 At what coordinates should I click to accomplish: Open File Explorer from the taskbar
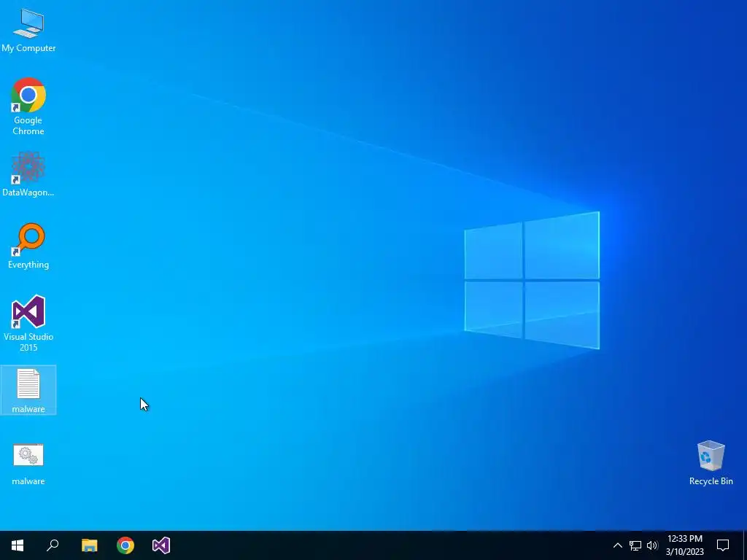coord(89,545)
